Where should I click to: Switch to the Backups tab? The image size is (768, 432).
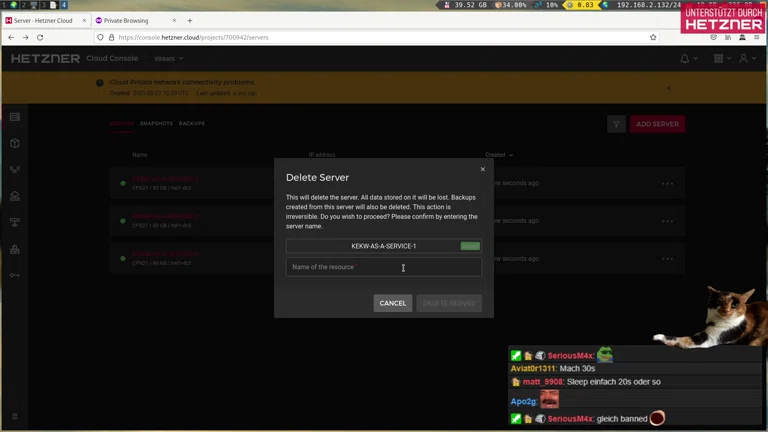192,123
